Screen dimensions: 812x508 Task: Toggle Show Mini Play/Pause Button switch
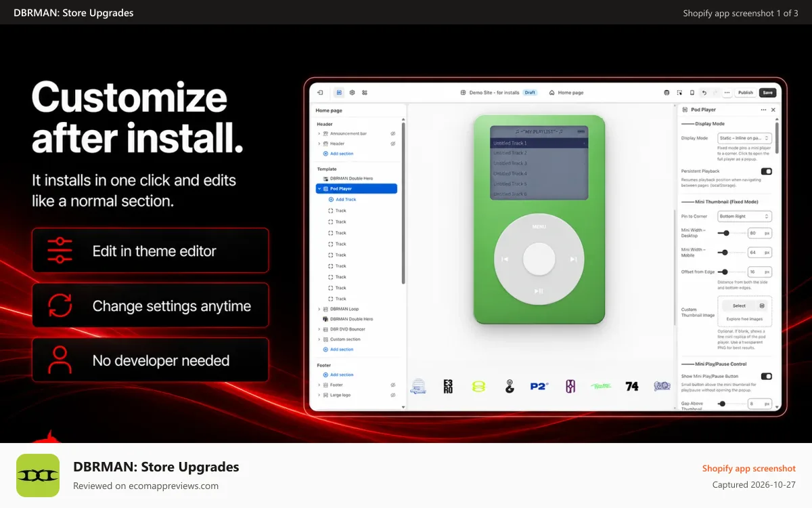point(767,376)
